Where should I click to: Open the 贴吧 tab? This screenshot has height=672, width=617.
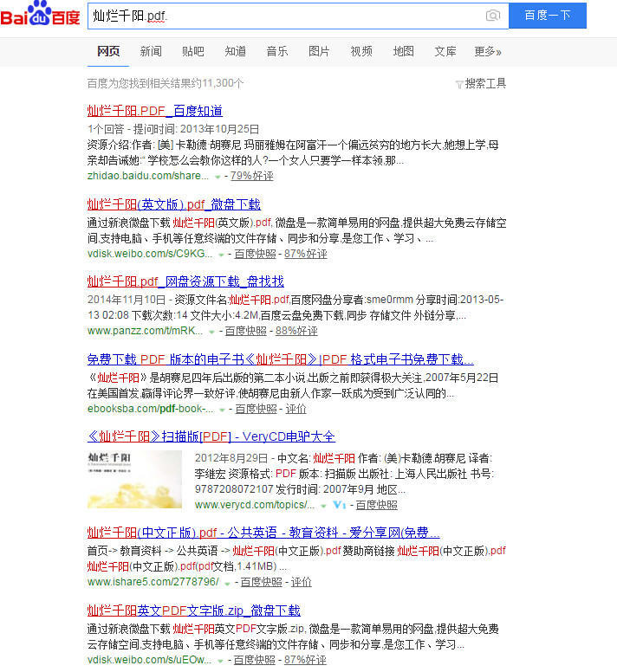193,52
